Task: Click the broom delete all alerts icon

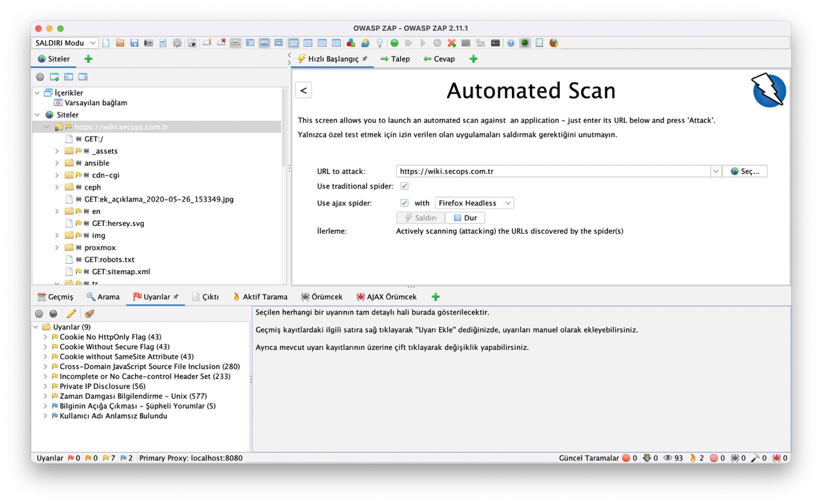Action: tap(89, 314)
